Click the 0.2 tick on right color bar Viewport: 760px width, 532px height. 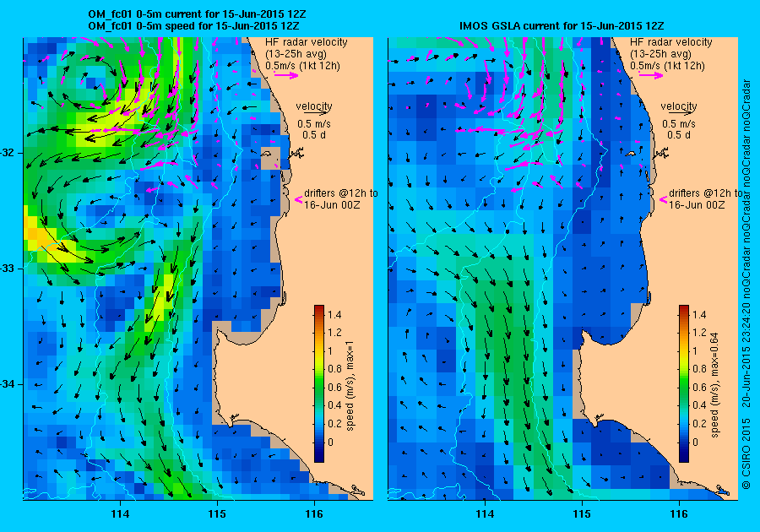point(699,423)
